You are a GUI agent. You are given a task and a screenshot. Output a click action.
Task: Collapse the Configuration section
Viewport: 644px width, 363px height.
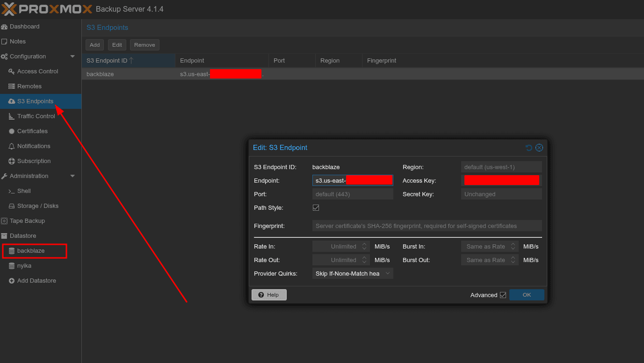[x=72, y=56]
